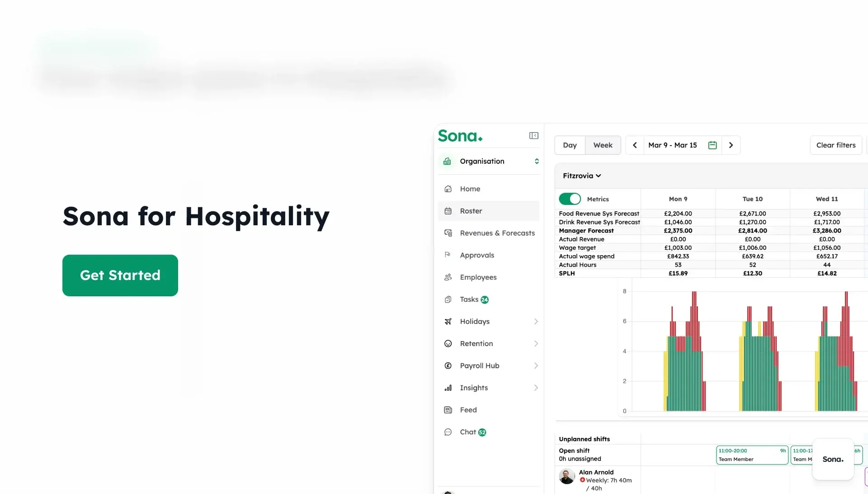Open the Approvals flag icon

click(x=448, y=255)
